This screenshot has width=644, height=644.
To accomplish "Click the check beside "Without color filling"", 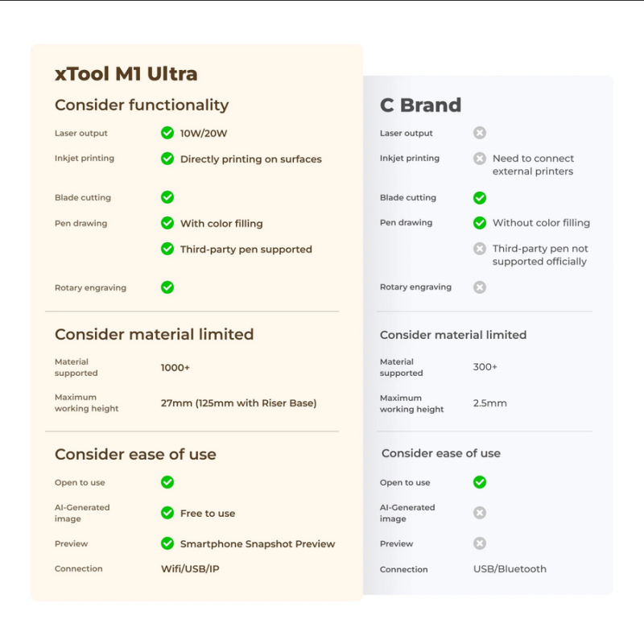I will tap(480, 223).
